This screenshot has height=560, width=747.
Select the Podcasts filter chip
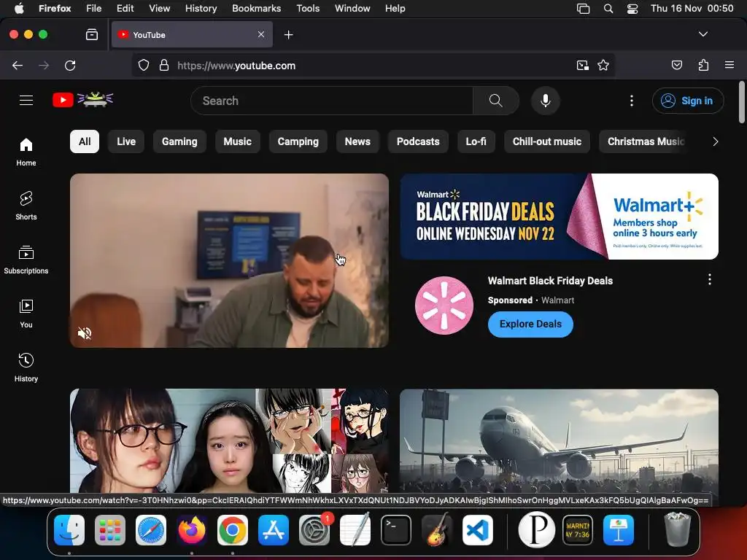coord(418,141)
